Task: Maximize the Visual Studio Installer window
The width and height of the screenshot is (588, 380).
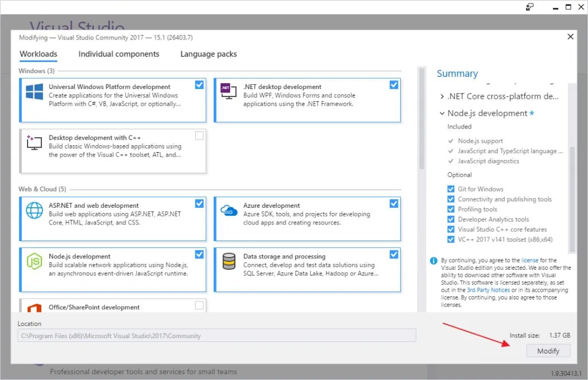Action: [568, 7]
